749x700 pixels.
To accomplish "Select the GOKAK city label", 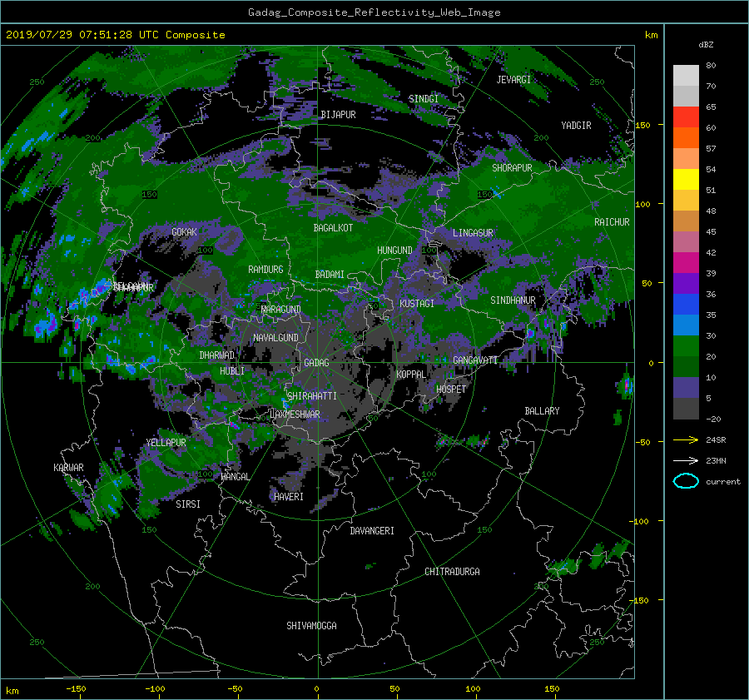I will pos(185,232).
